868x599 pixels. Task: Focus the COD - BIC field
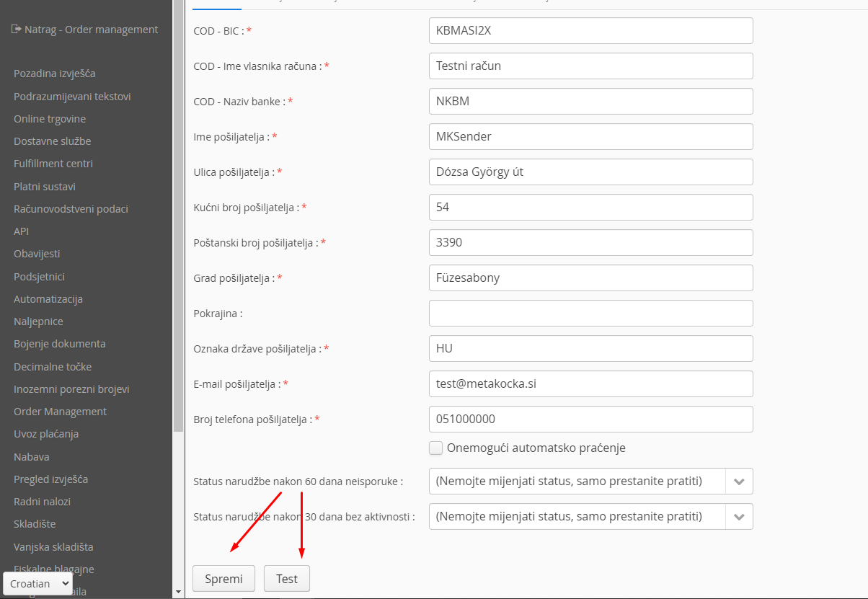coord(591,31)
